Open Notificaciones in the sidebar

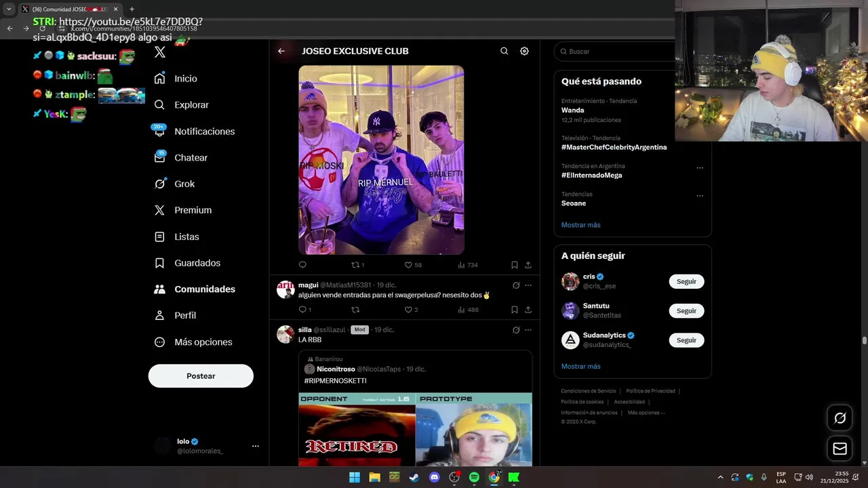195,131
